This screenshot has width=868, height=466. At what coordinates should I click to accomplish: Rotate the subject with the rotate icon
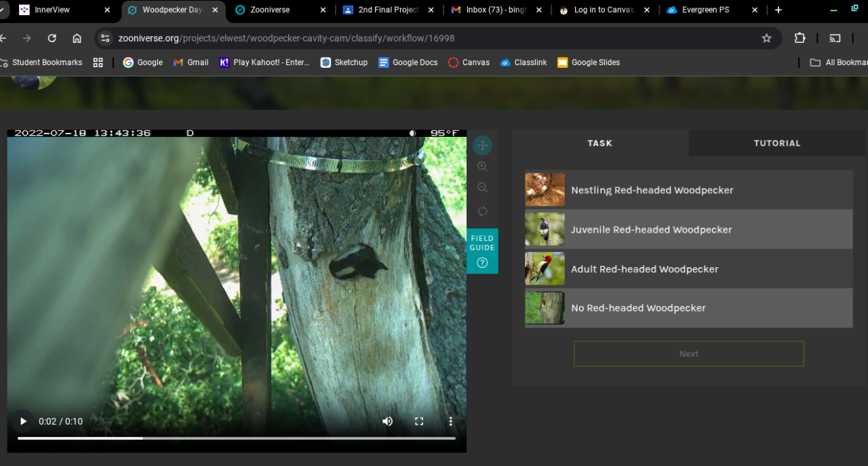[x=482, y=211]
